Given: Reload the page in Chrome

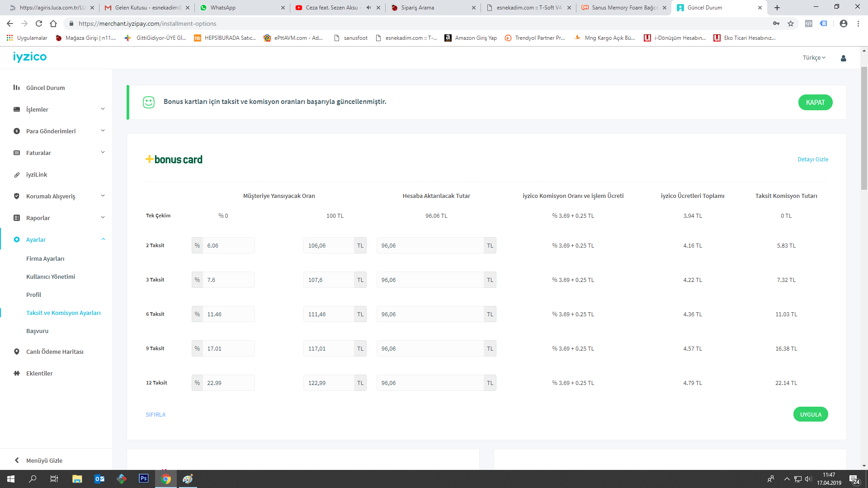Looking at the screenshot, I should [x=39, y=23].
